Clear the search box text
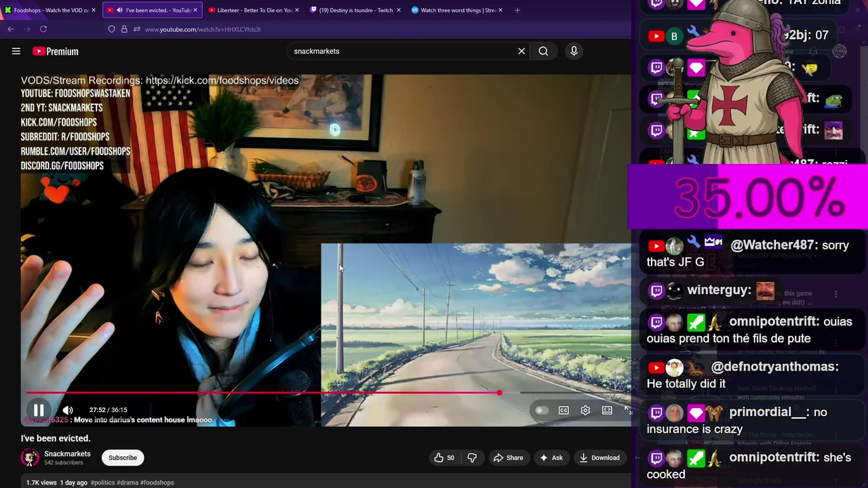 [521, 51]
